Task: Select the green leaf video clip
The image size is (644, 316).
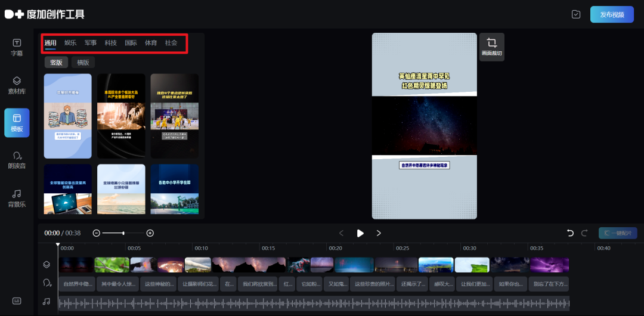Action: point(112,265)
